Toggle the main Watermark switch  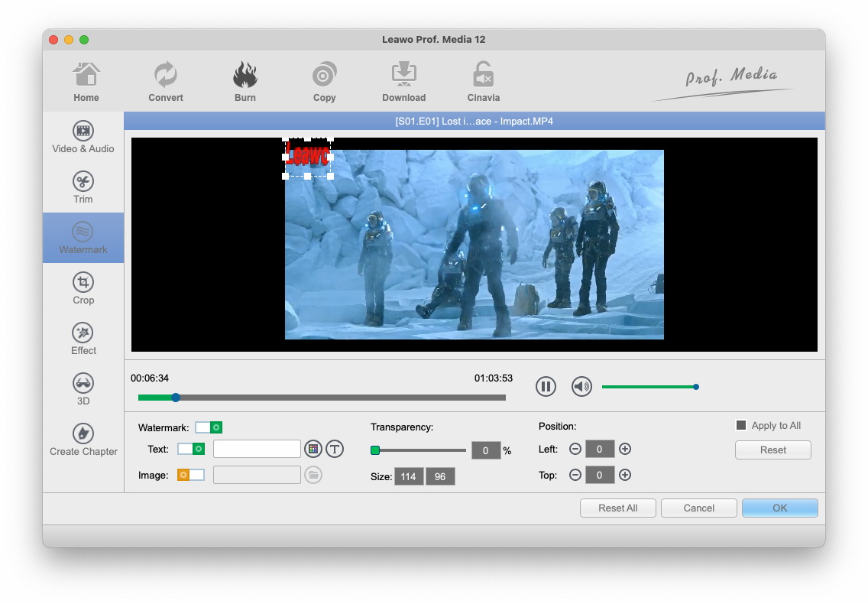(209, 427)
